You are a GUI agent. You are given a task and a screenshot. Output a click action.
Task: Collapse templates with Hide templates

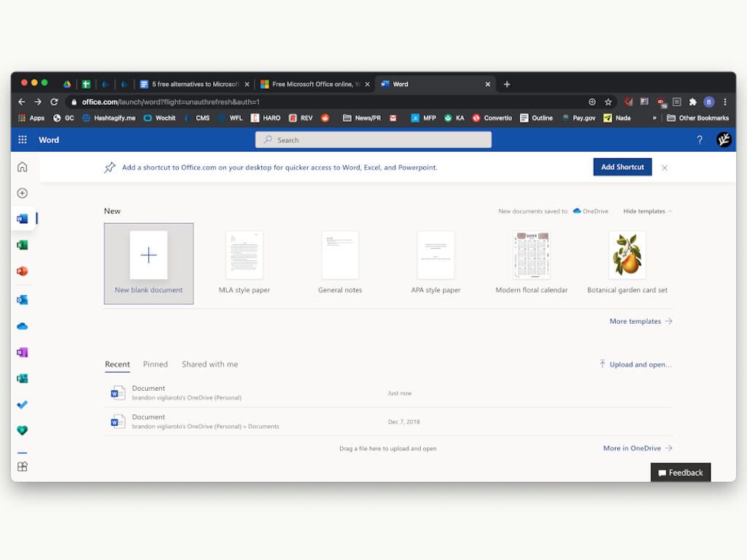point(647,211)
